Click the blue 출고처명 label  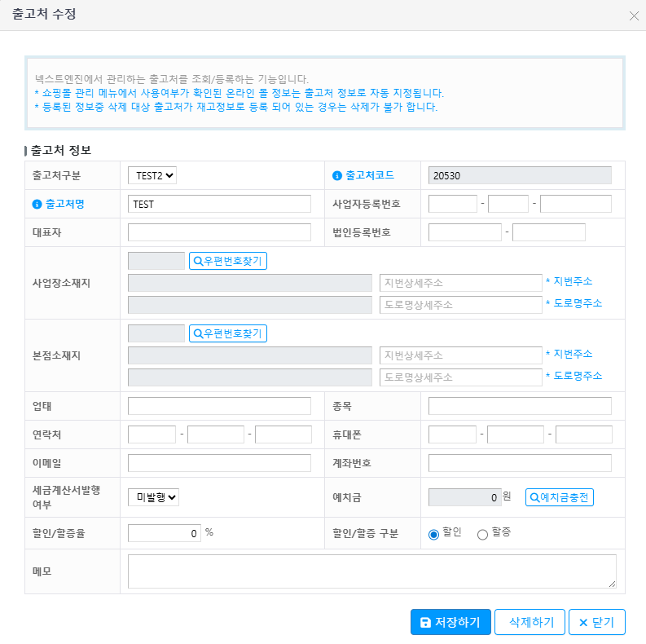pos(64,204)
